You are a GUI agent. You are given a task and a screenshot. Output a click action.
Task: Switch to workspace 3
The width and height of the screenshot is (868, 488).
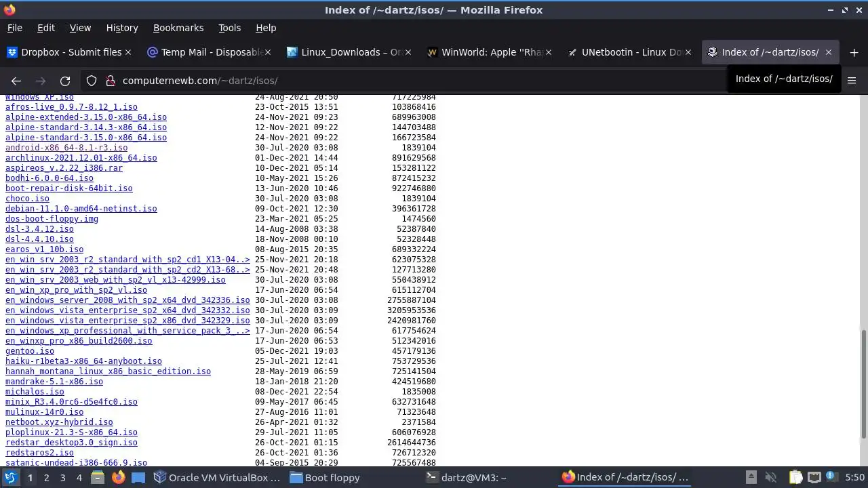63,477
